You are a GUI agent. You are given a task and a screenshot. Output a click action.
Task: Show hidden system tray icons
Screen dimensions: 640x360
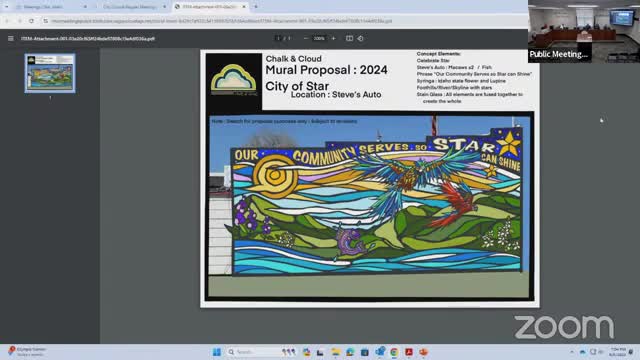(572, 352)
